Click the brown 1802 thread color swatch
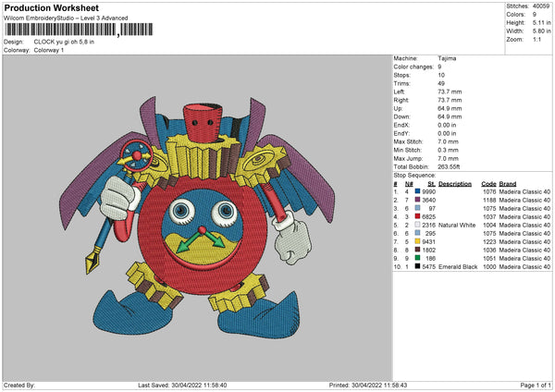 (417, 250)
